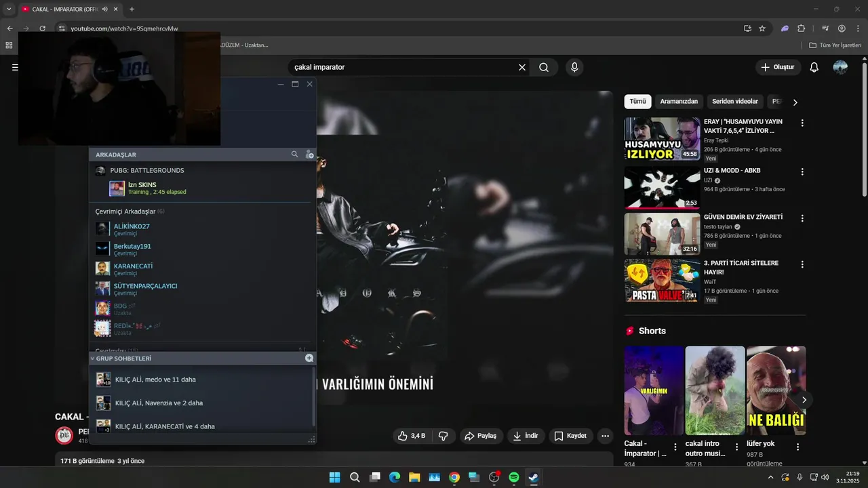
Task: Open Chrome tab search dropdown arrow
Action: [9, 9]
